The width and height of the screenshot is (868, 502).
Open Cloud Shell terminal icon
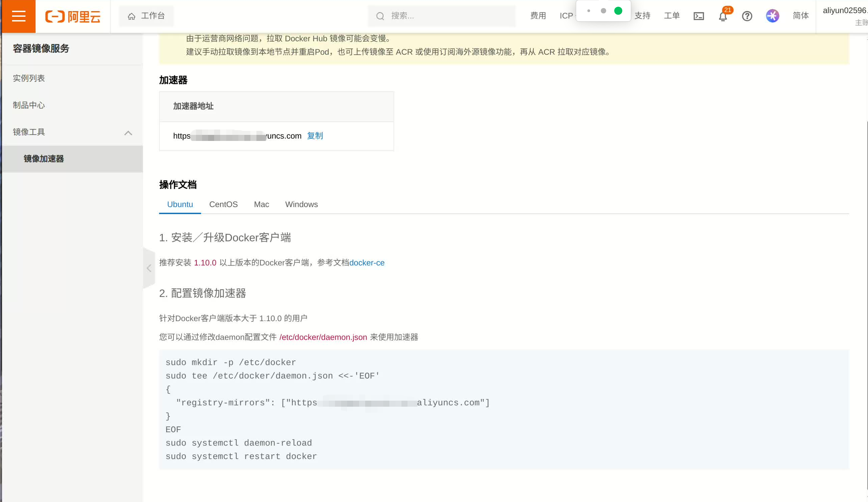point(698,16)
